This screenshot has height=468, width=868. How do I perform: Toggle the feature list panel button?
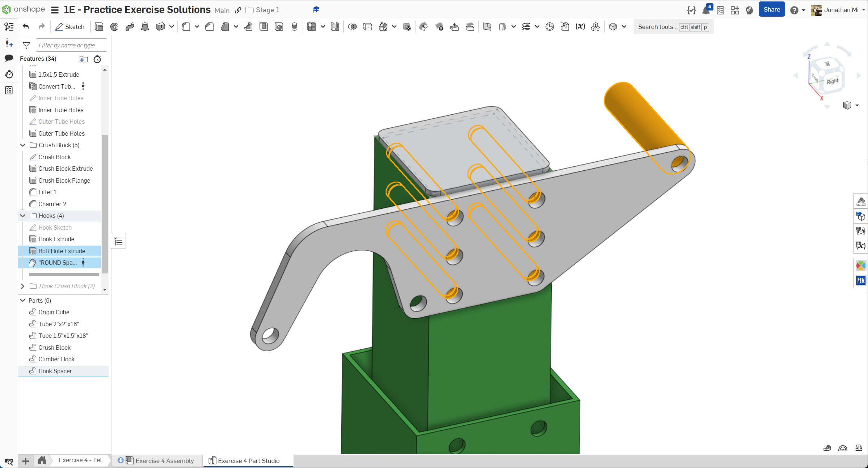(x=9, y=27)
